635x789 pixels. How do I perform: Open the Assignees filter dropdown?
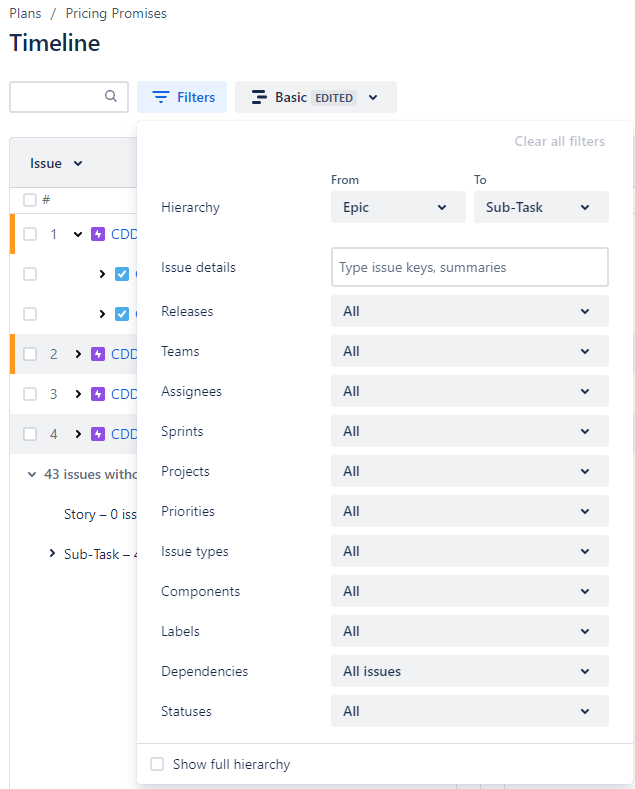pyautogui.click(x=469, y=391)
